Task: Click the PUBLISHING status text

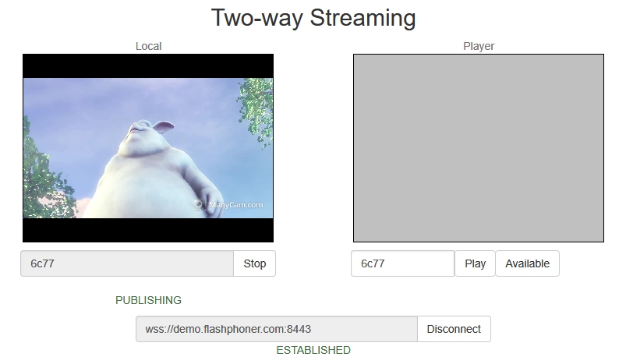Action: coord(148,300)
